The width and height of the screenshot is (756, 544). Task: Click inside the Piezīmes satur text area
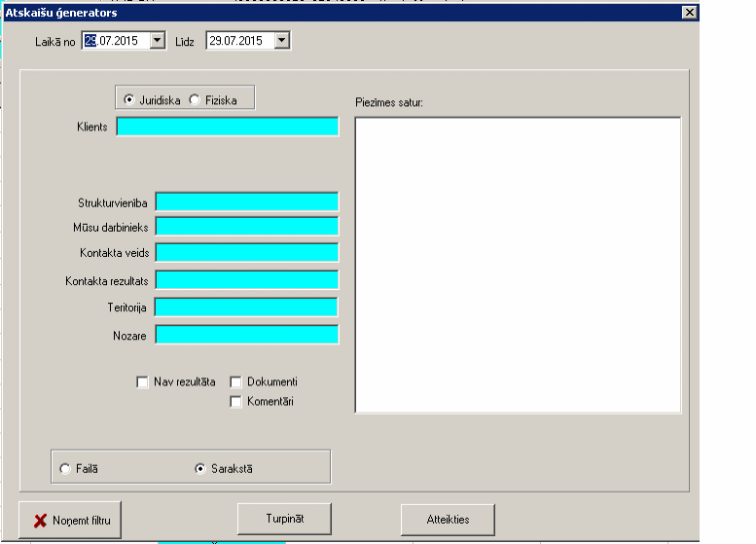click(x=519, y=265)
